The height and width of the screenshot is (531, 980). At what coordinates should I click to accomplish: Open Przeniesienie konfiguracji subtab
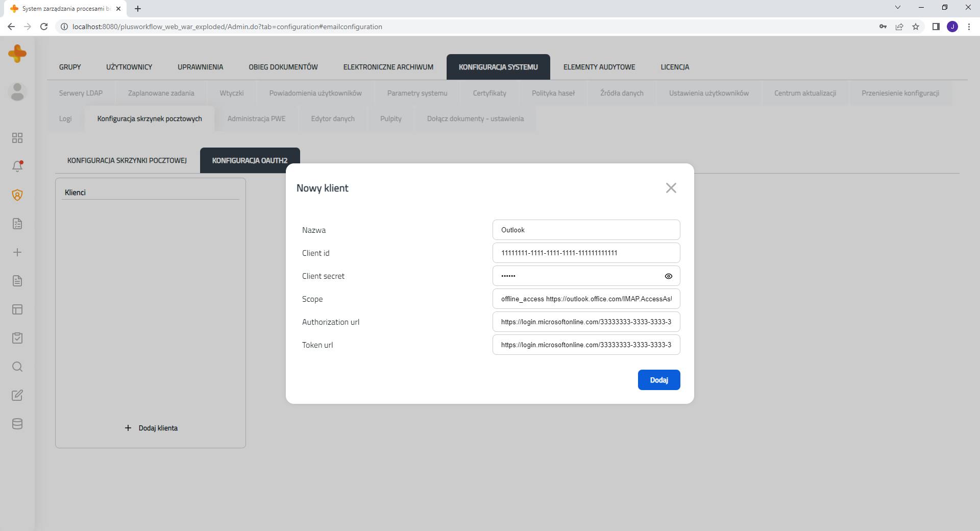click(900, 93)
